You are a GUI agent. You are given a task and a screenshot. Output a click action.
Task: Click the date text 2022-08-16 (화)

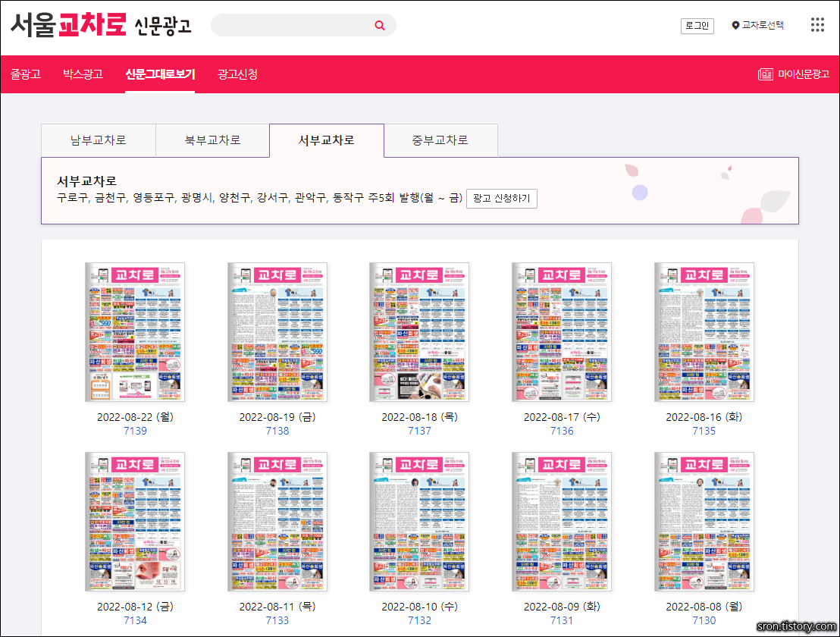click(x=704, y=417)
